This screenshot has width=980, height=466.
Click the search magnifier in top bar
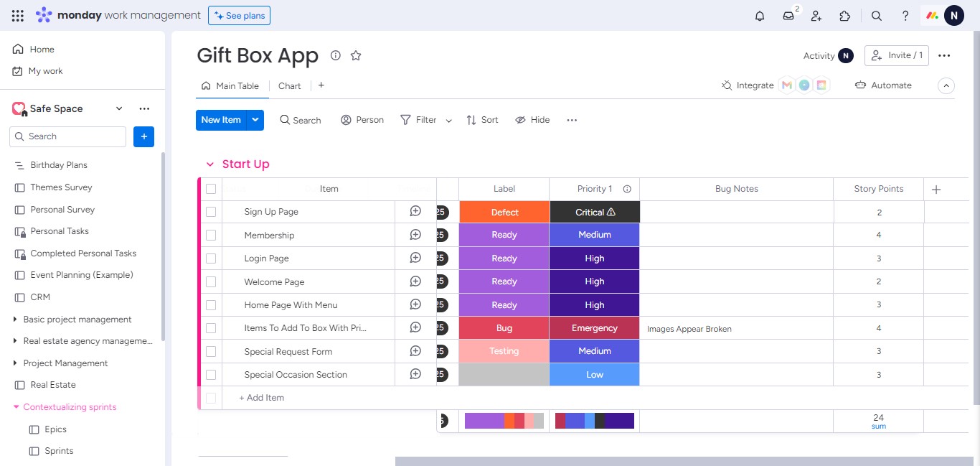coord(877,16)
